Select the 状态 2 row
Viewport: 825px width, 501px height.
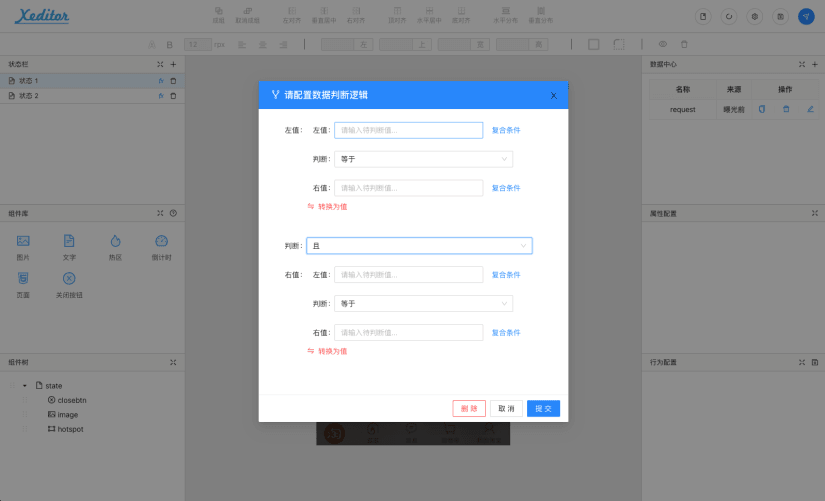[92, 96]
